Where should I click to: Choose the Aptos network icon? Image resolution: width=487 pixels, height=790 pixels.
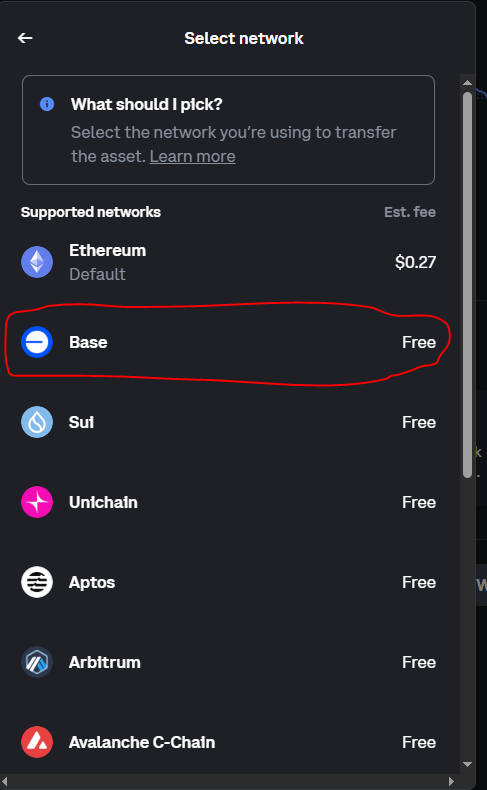pyautogui.click(x=37, y=582)
